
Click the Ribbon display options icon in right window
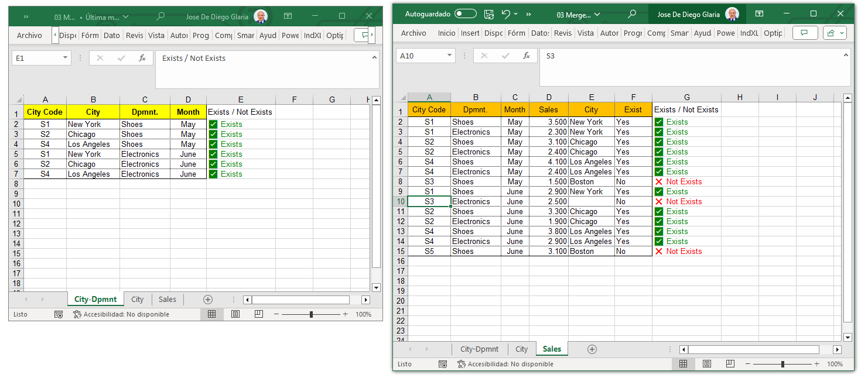(759, 14)
